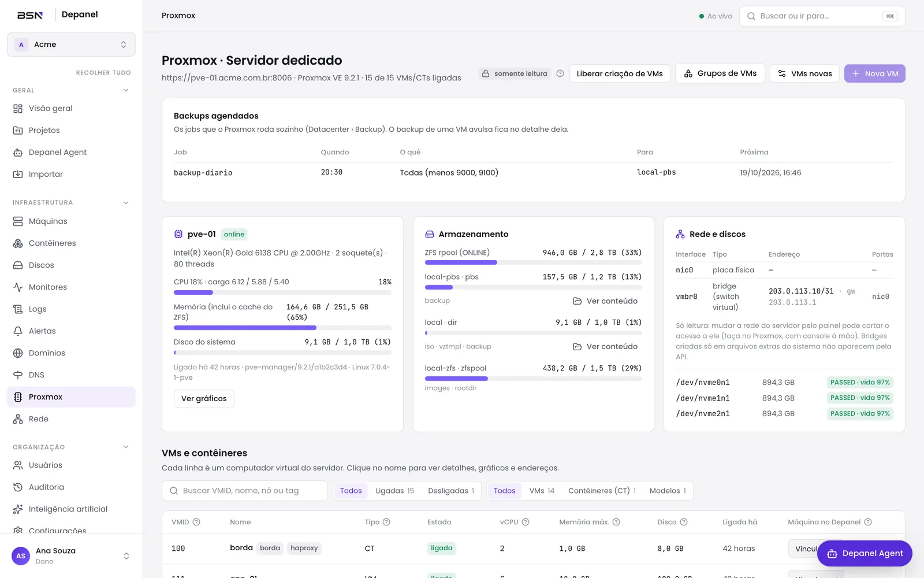The height and width of the screenshot is (578, 924).
Task: Show only VMs 14 type filter
Action: [x=542, y=491]
